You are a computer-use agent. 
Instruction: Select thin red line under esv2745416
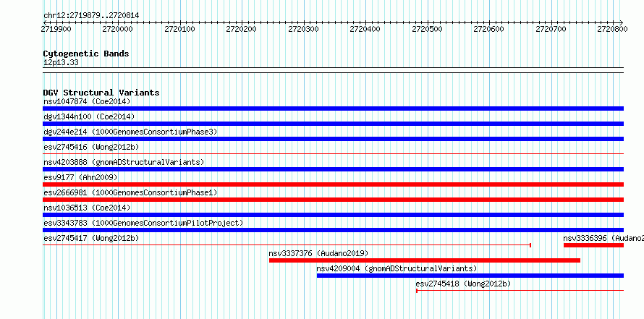click(x=333, y=154)
